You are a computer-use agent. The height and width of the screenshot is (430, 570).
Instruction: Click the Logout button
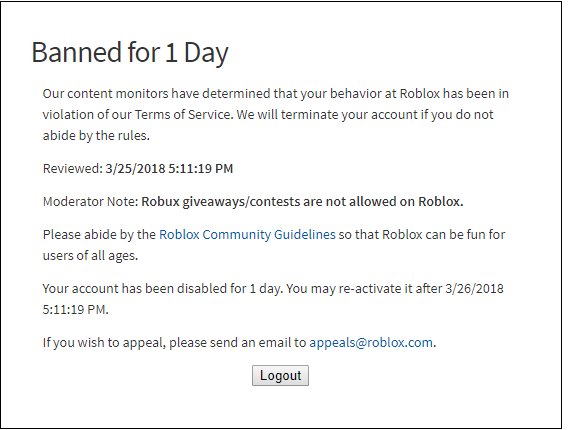pyautogui.click(x=280, y=375)
